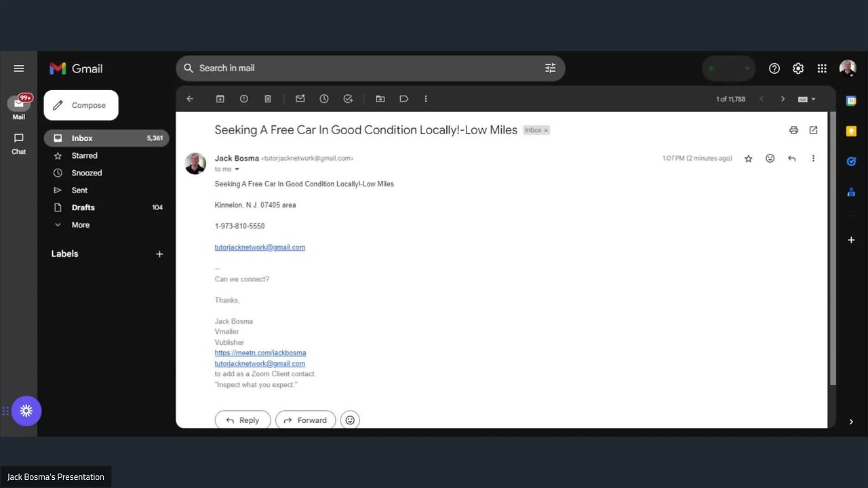The height and width of the screenshot is (488, 868).
Task: Click the Search in mail field
Action: [x=370, y=68]
